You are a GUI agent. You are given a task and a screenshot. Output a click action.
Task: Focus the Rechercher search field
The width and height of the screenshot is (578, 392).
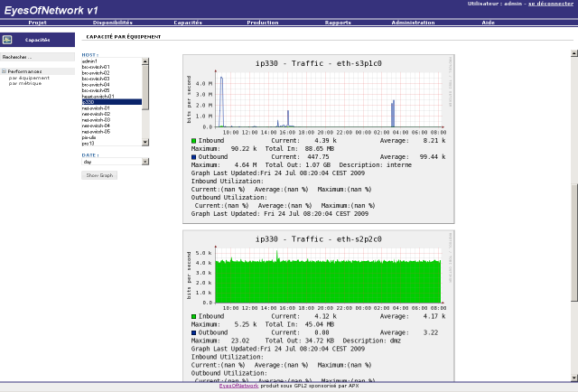click(x=37, y=57)
